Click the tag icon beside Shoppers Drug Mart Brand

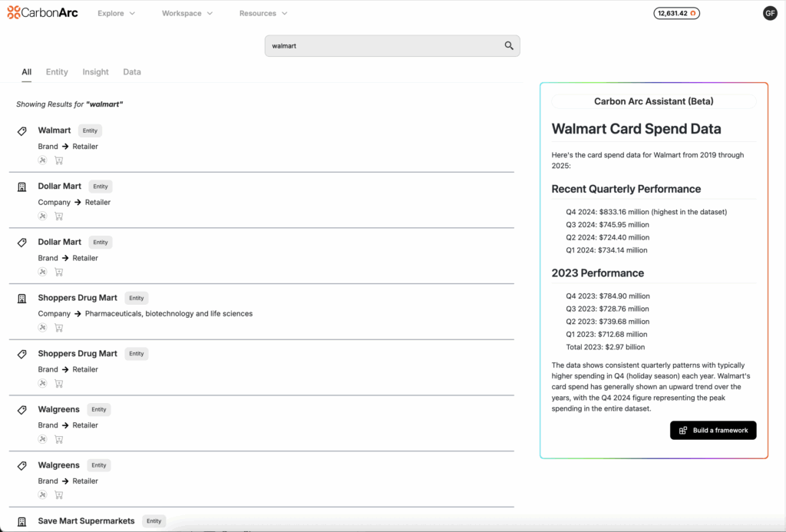[22, 355]
